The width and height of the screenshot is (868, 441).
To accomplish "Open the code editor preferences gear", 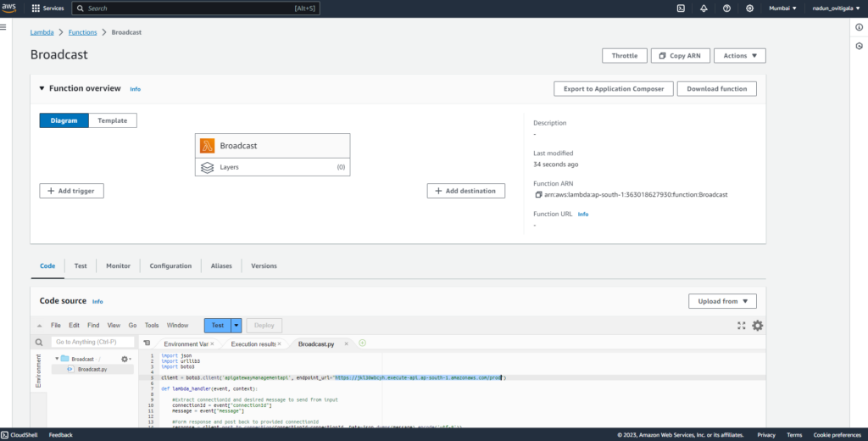I will [757, 326].
